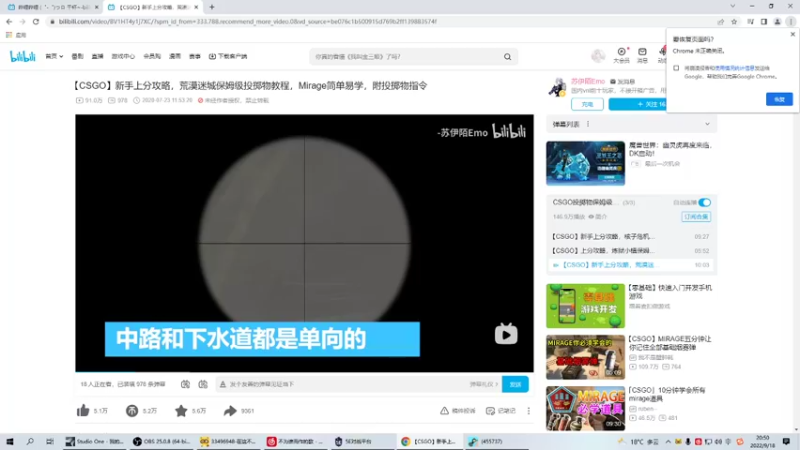Click the 稿件投诉 report icon
The width and height of the screenshot is (800, 450).
click(x=444, y=411)
